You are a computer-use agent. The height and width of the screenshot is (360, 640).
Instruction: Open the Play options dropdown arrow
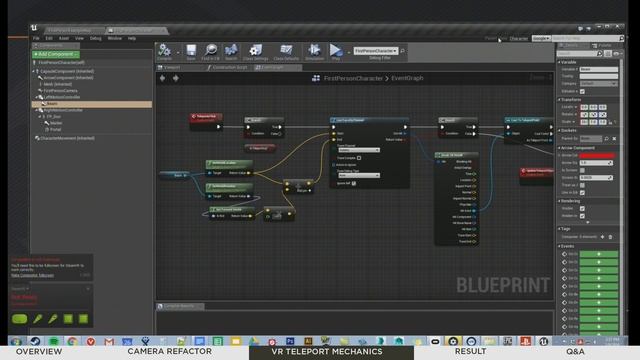348,53
